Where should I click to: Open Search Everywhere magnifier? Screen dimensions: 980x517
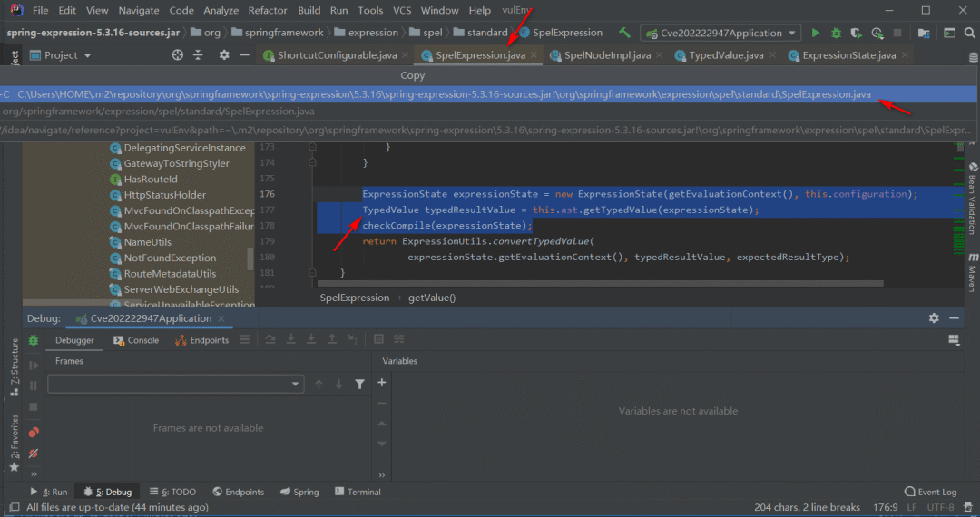969,33
